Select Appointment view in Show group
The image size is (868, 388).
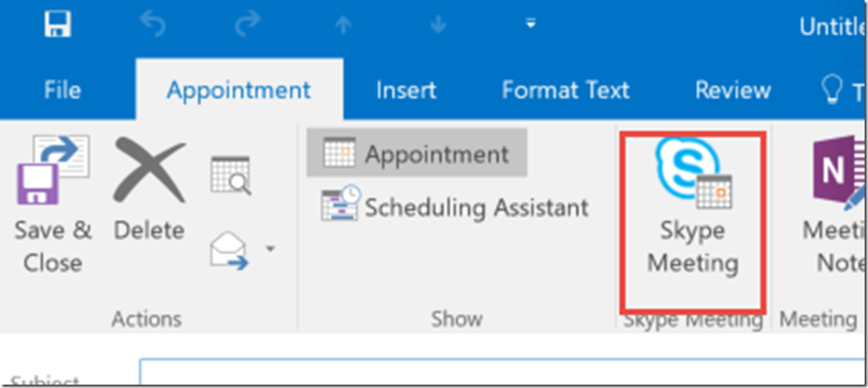tap(417, 152)
